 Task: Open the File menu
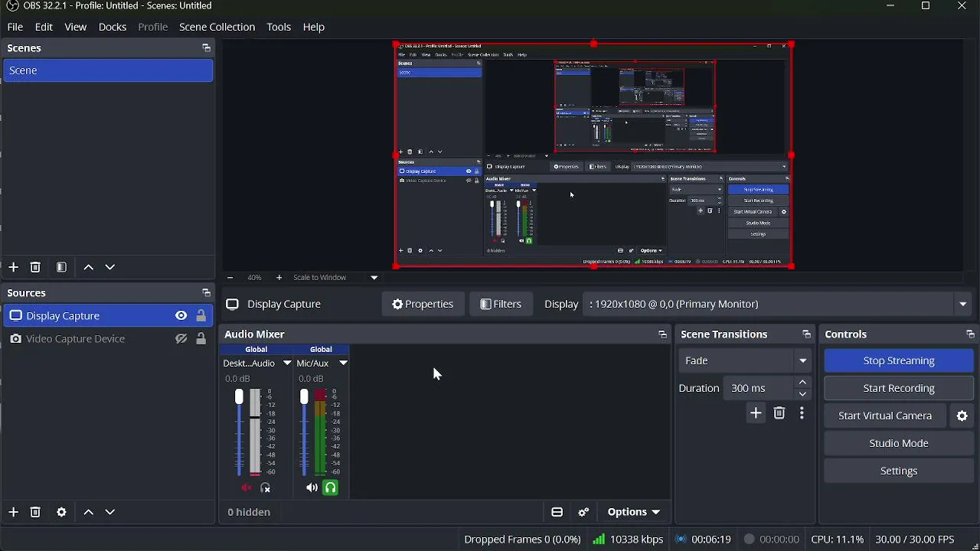[x=15, y=27]
